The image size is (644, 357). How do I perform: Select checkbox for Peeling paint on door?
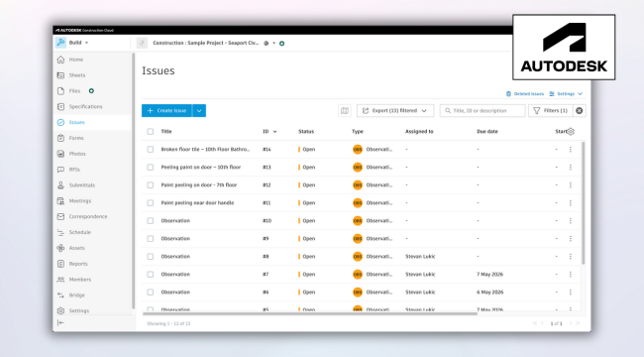click(151, 168)
